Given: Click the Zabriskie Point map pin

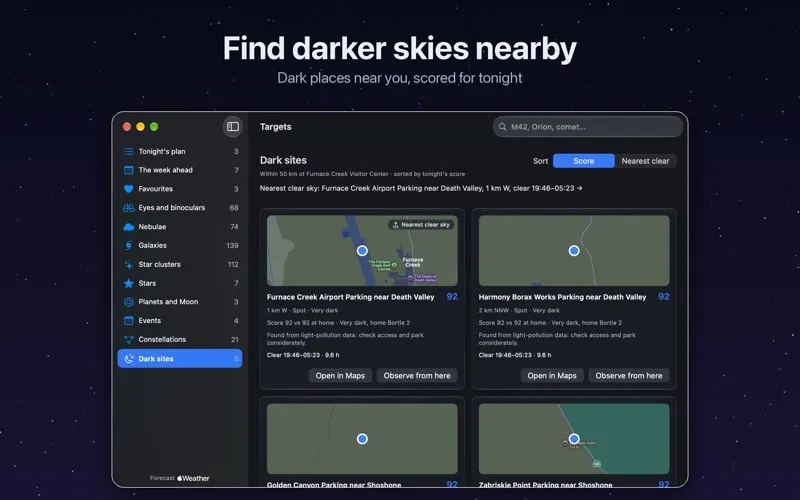Looking at the screenshot, I should [x=574, y=439].
